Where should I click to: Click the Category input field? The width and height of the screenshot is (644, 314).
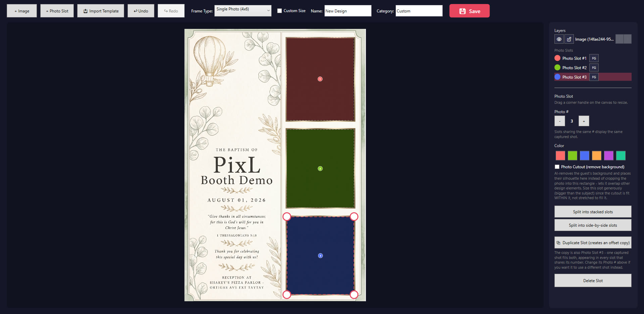point(419,11)
